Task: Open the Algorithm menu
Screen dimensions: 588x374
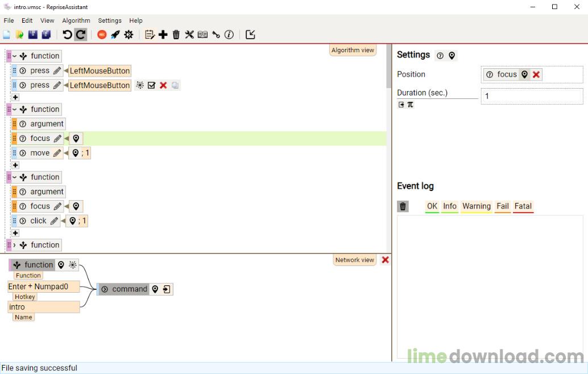Action: tap(76, 20)
